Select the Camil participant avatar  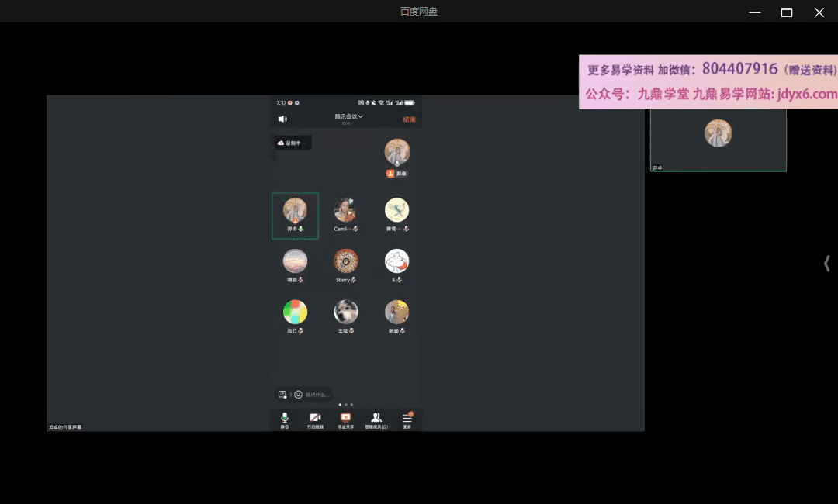(345, 210)
